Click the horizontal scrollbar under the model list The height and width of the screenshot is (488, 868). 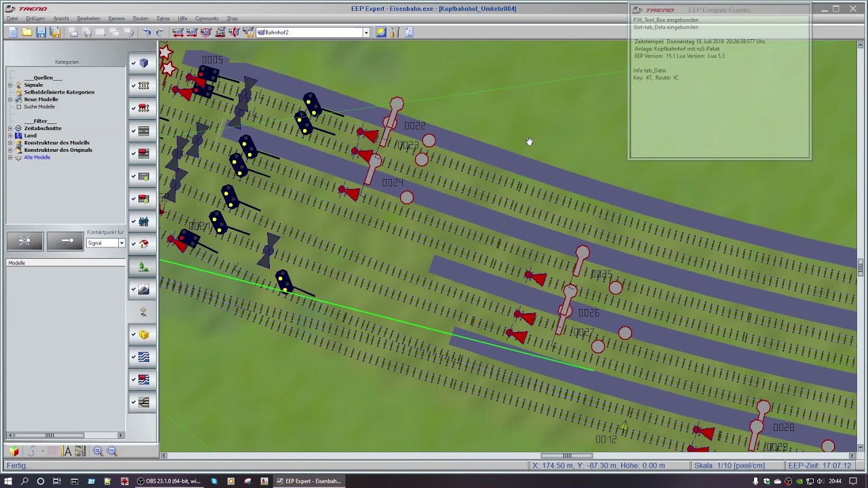pos(65,435)
